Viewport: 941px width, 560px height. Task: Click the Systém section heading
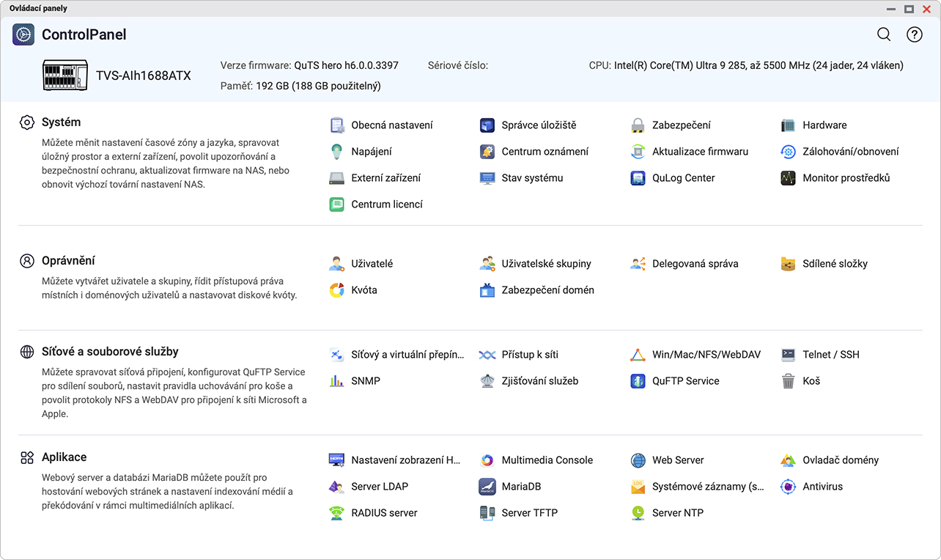coord(61,122)
